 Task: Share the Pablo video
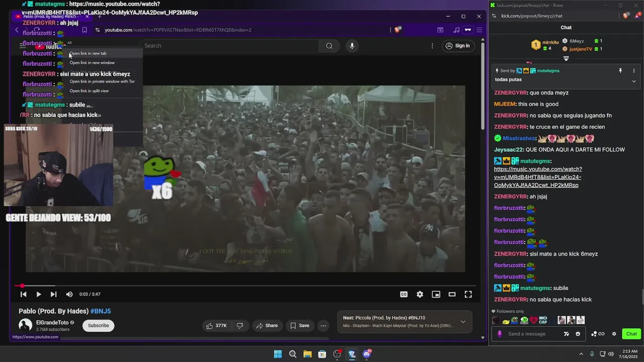tap(267, 326)
